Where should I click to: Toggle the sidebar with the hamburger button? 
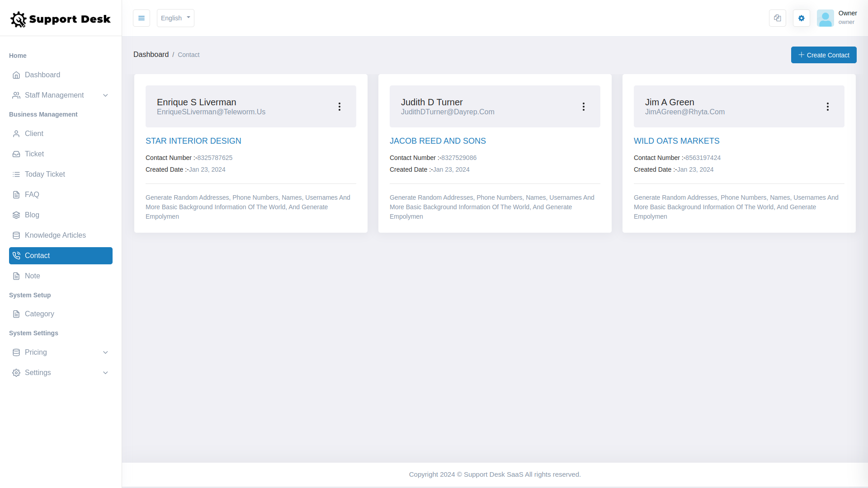(141, 18)
